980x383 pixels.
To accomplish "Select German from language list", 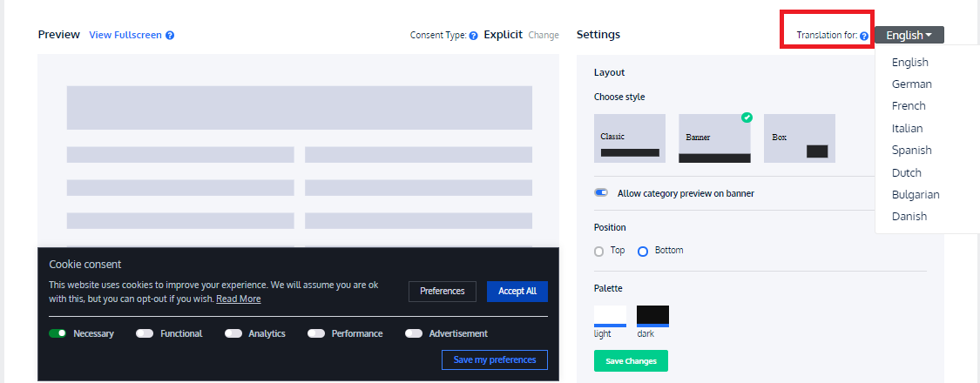I will 912,84.
